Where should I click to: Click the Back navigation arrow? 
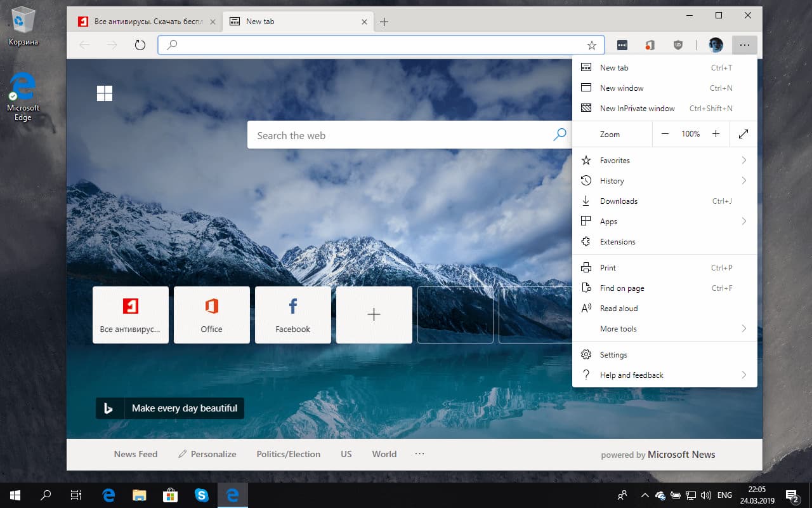point(84,45)
